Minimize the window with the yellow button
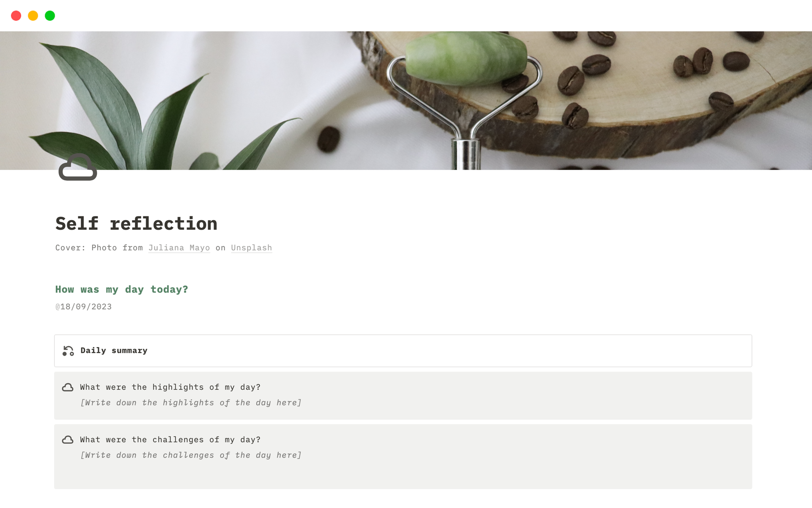Image resolution: width=812 pixels, height=508 pixels. (33, 16)
